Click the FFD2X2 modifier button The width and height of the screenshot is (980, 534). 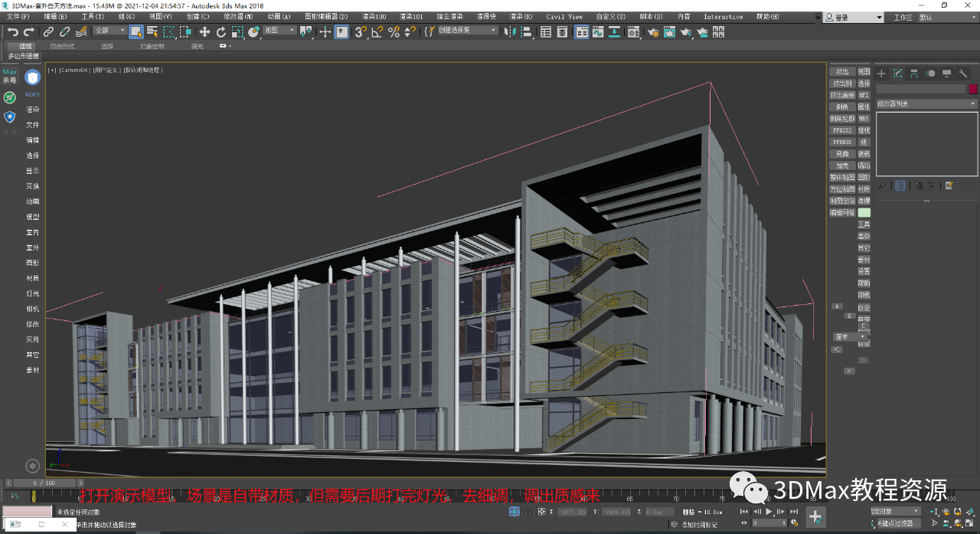coord(841,130)
